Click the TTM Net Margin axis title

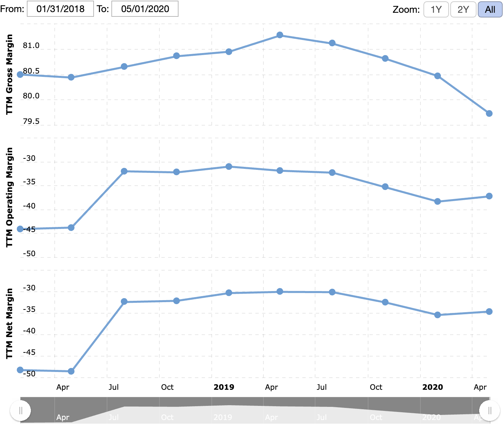click(x=9, y=323)
